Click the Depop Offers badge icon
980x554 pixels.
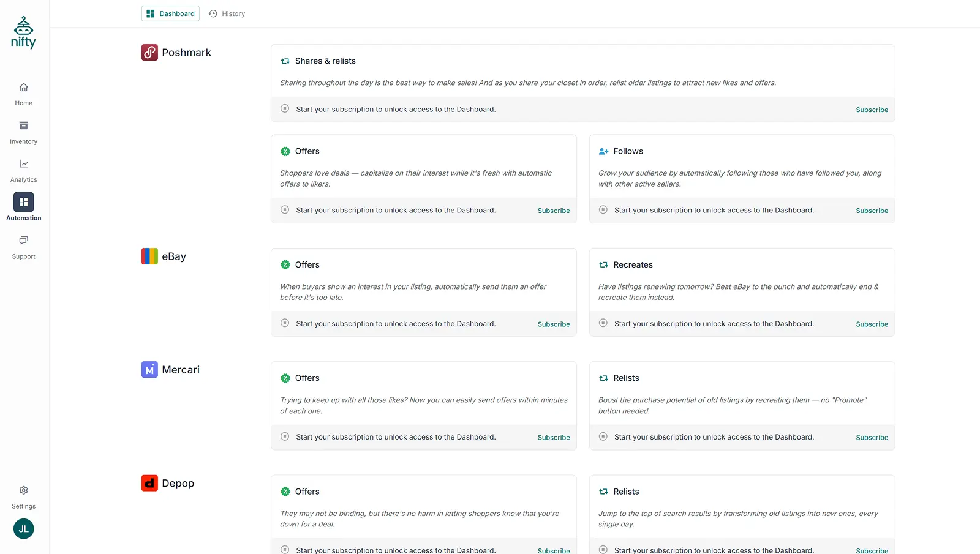pos(285,492)
